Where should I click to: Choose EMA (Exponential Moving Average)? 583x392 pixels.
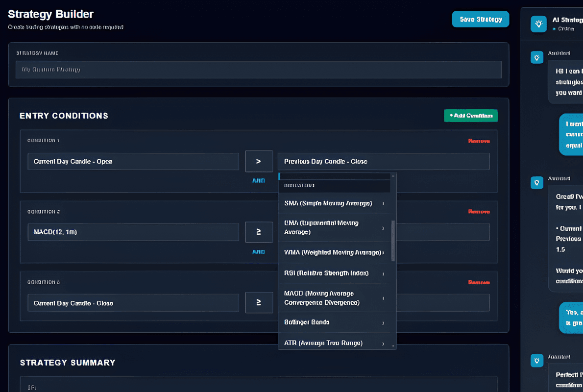click(334, 227)
